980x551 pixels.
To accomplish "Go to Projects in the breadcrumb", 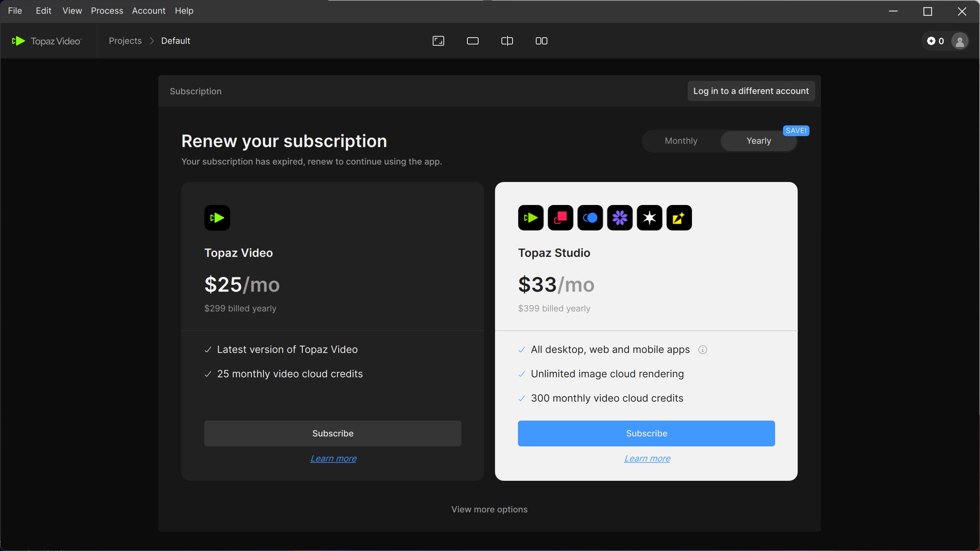I will point(125,41).
